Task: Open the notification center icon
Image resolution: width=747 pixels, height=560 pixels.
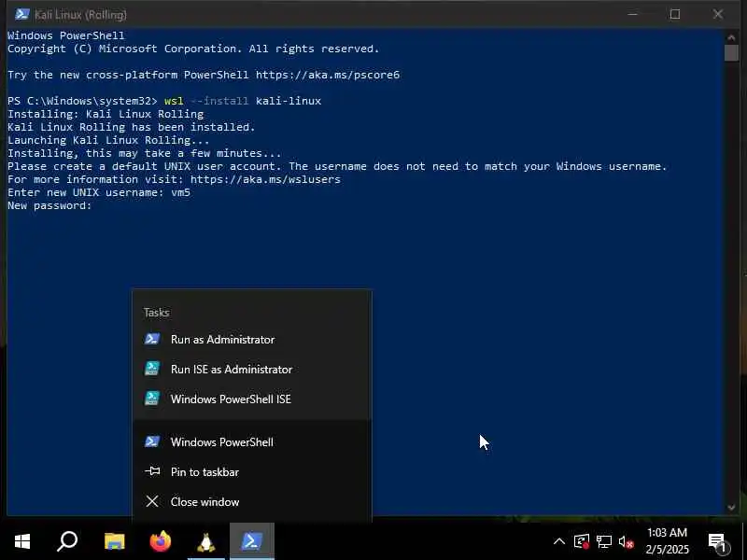Action: 718,541
